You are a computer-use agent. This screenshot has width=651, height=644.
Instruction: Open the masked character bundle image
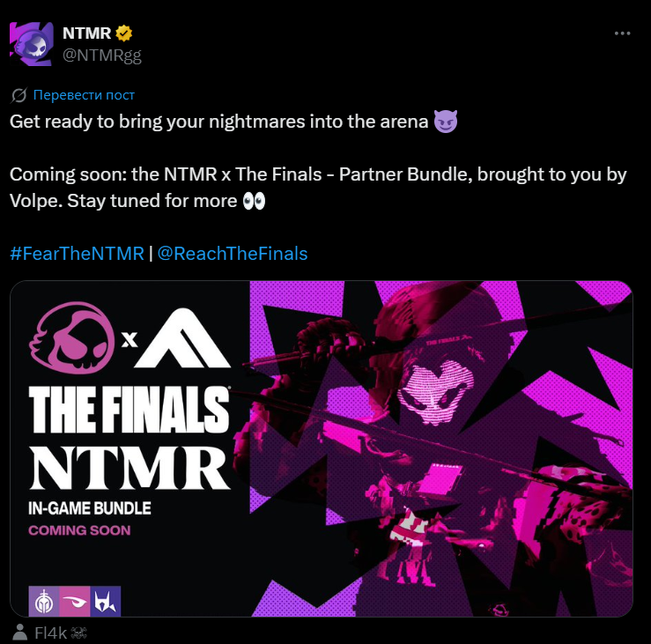(x=441, y=448)
